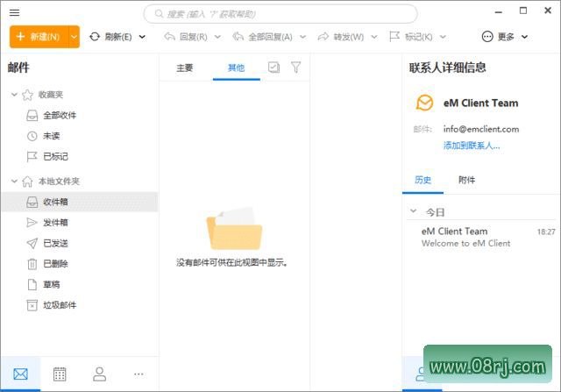Click the orange 新建(N) button

point(39,37)
